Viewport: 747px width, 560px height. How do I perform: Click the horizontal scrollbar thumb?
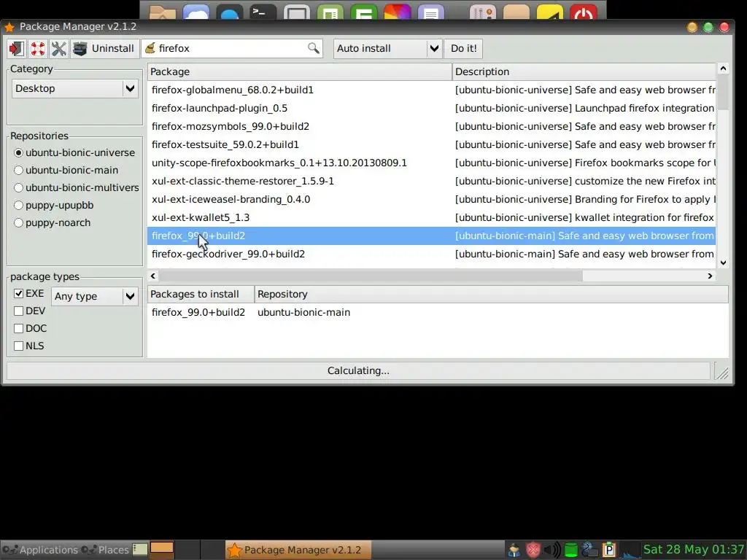(x=370, y=276)
